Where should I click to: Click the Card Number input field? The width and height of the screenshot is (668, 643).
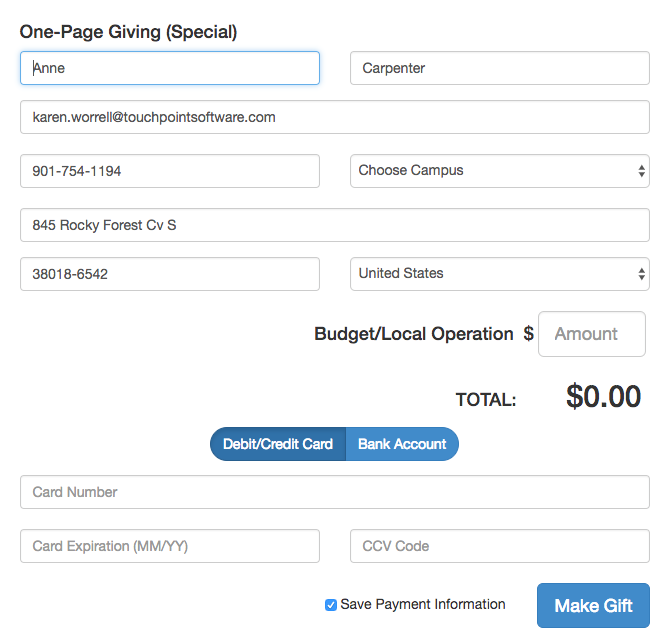click(335, 492)
